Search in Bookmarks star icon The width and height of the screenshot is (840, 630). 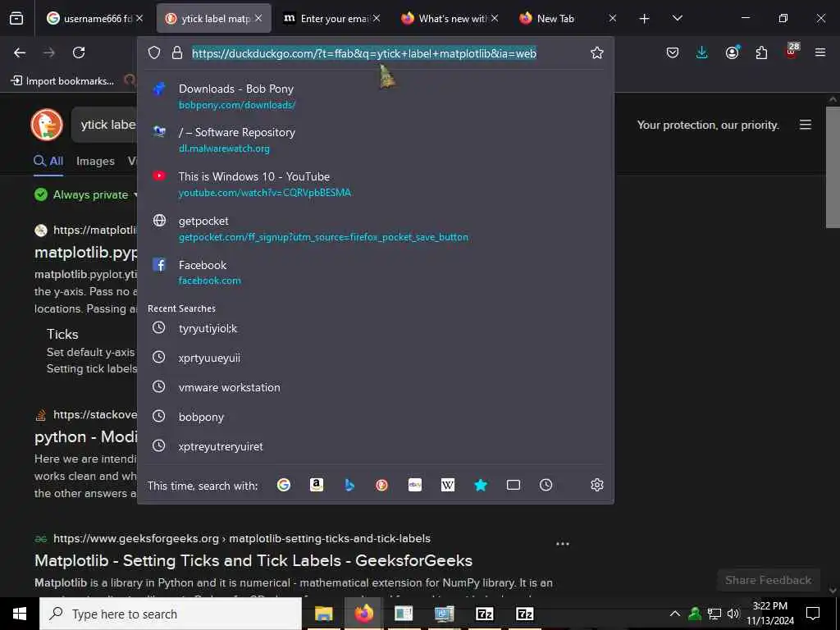(x=481, y=485)
